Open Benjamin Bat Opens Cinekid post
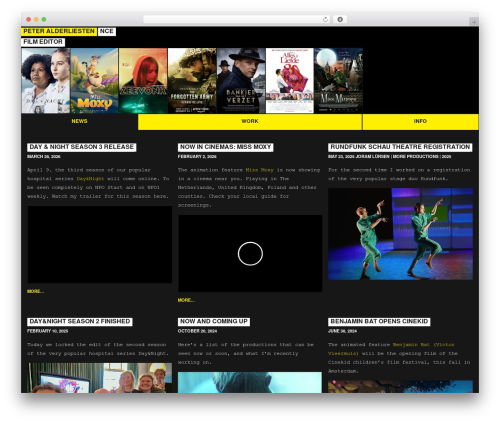500x423 pixels. [379, 322]
